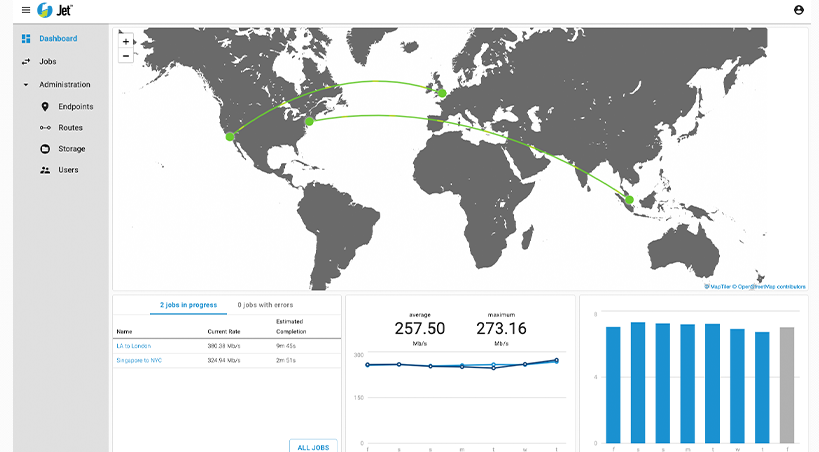
Task: Open the 'Singapore to NYC' job link
Action: [x=139, y=360]
